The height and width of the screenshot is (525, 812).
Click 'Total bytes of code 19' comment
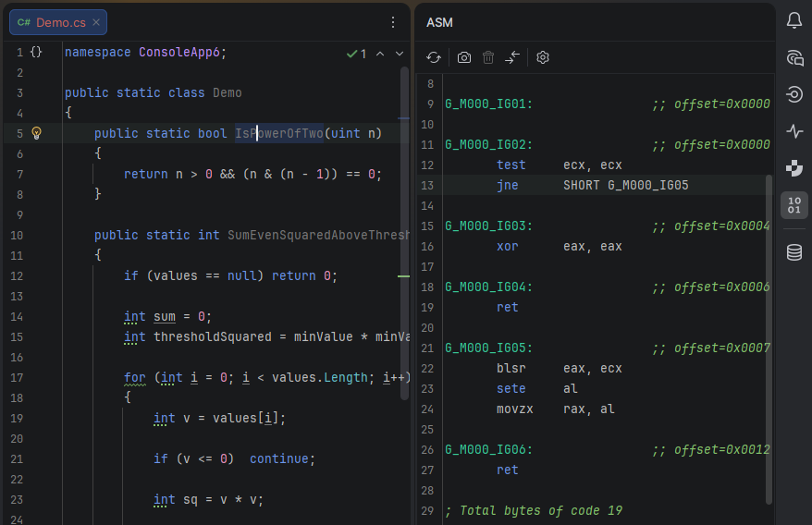534,511
